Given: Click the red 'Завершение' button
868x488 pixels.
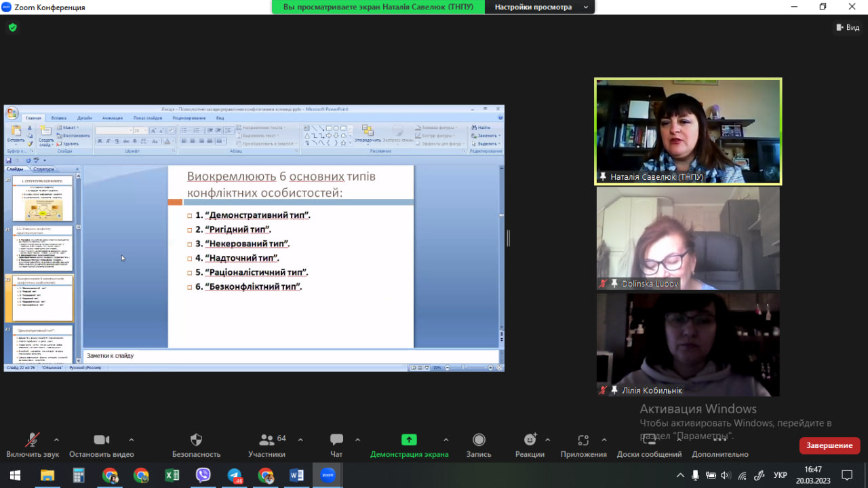Looking at the screenshot, I should coord(829,445).
